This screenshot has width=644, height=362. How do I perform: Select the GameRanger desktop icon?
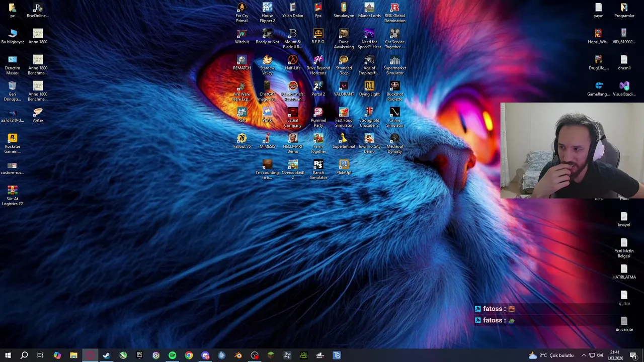(x=598, y=88)
